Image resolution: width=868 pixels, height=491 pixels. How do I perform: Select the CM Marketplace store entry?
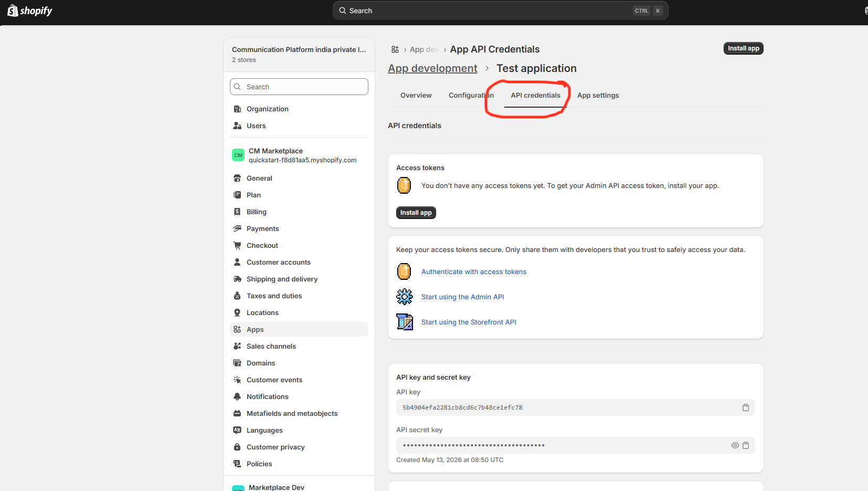(299, 155)
